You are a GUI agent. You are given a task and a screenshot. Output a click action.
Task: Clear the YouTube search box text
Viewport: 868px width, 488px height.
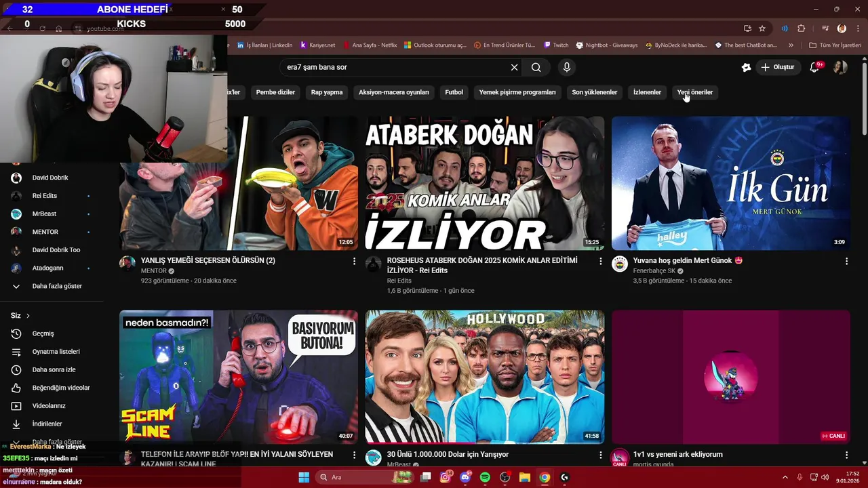point(514,67)
